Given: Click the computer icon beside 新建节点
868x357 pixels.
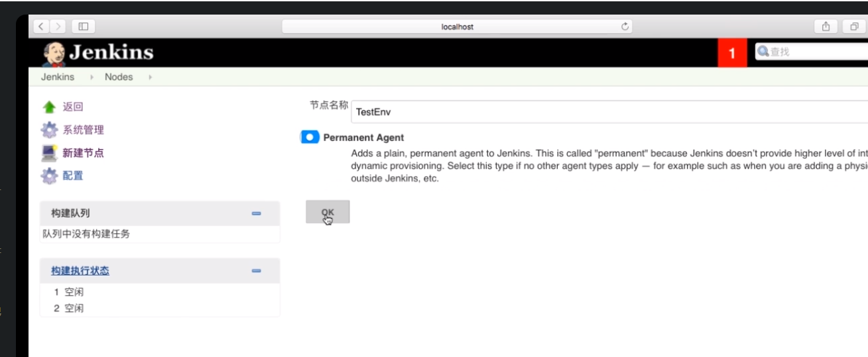Looking at the screenshot, I should click(x=49, y=153).
